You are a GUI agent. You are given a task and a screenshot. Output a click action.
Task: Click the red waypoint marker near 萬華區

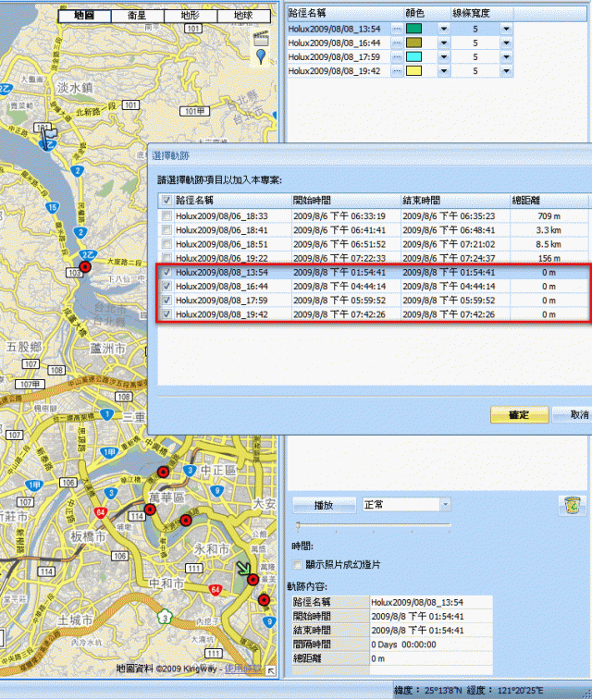tap(163, 473)
